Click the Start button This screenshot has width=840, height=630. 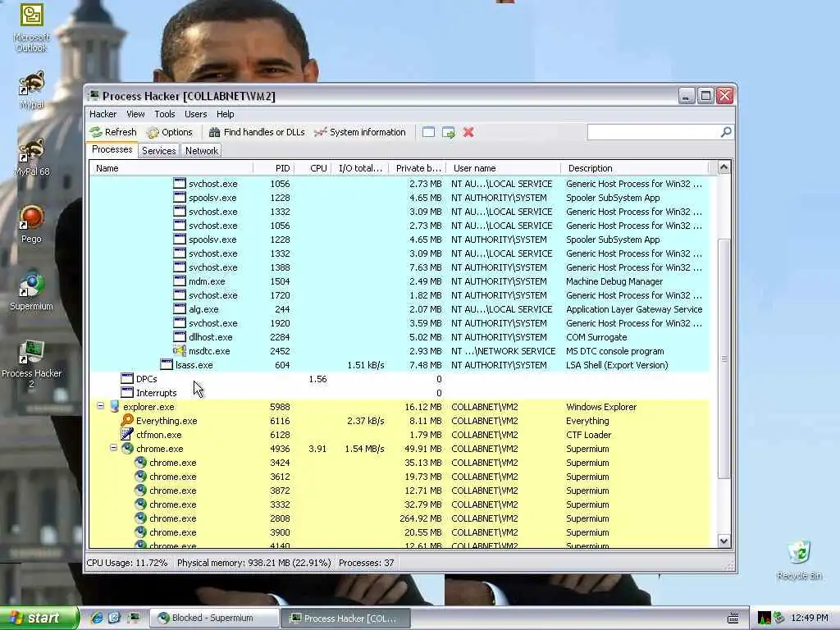(39, 619)
